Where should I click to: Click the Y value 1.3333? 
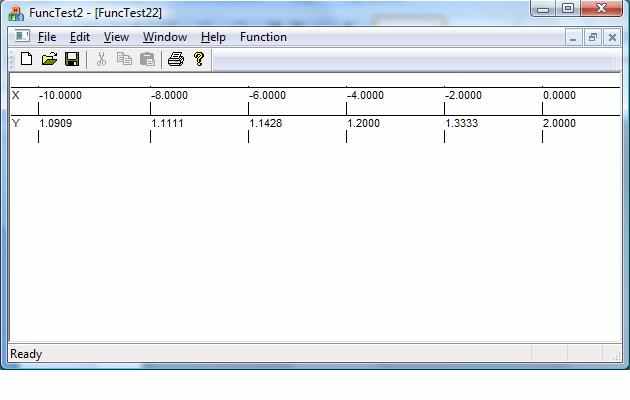coord(462,123)
